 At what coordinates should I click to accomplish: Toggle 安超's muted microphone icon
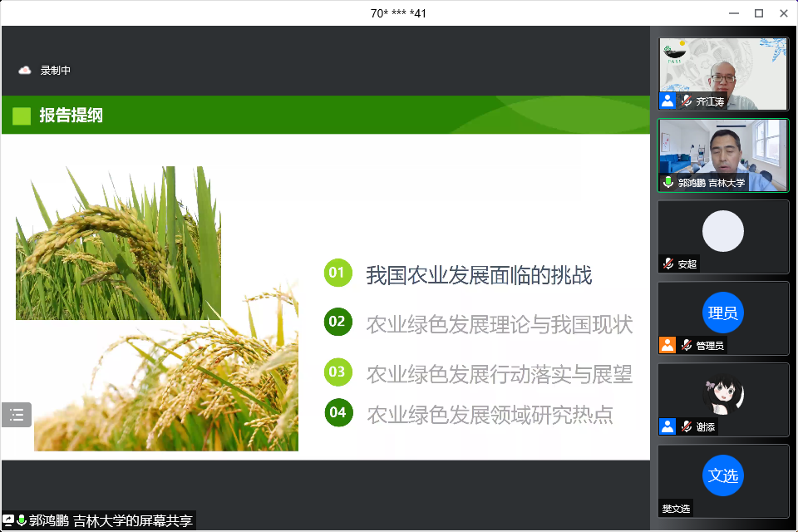(668, 264)
